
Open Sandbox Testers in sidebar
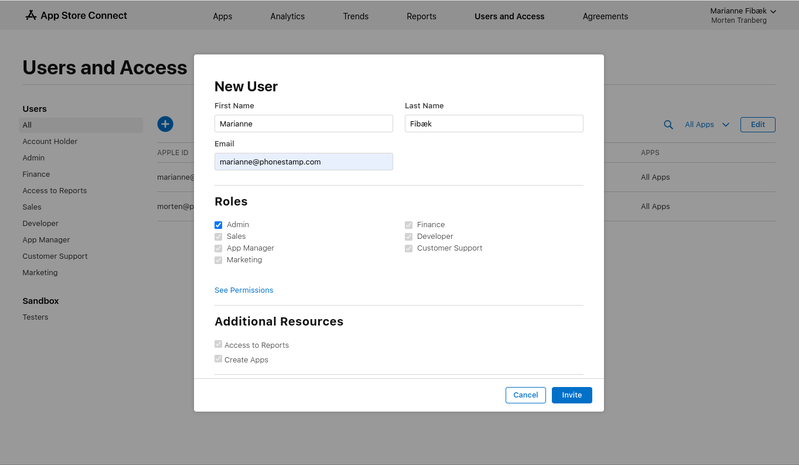click(x=35, y=317)
